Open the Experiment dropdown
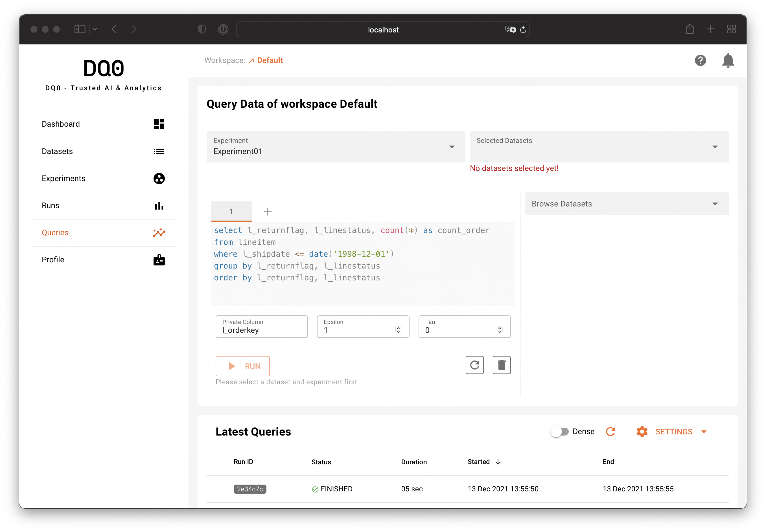 [336, 147]
